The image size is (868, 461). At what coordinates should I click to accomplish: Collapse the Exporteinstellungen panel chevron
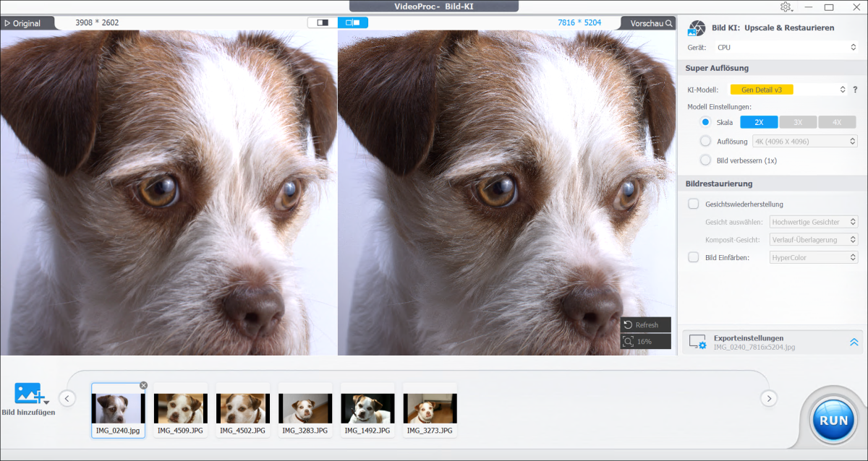pos(854,341)
